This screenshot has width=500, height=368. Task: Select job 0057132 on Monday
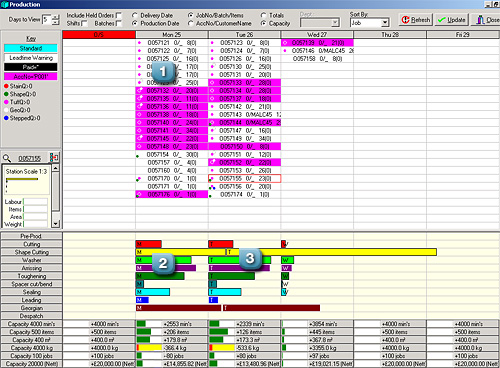pyautogui.click(x=172, y=91)
